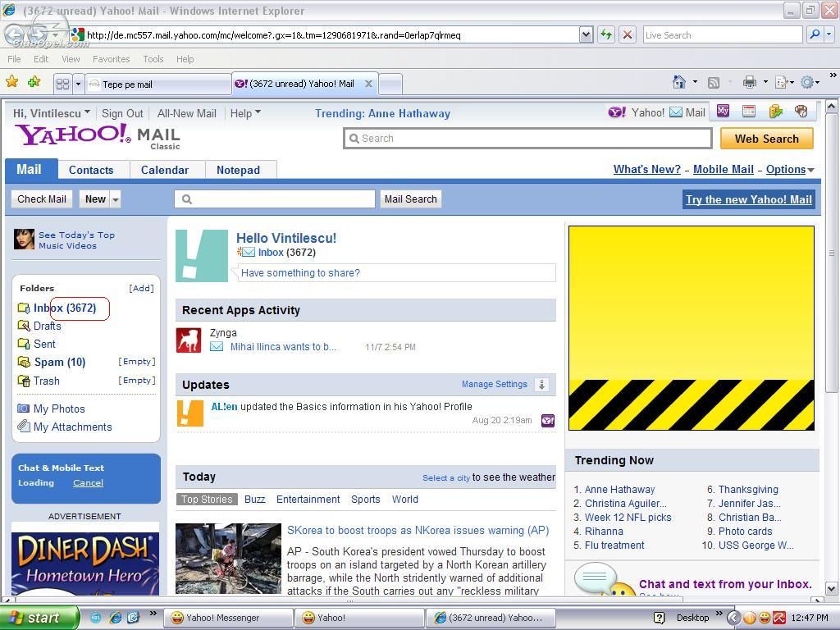840x630 pixels.
Task: Click the IE Page menu icon
Action: tap(782, 82)
